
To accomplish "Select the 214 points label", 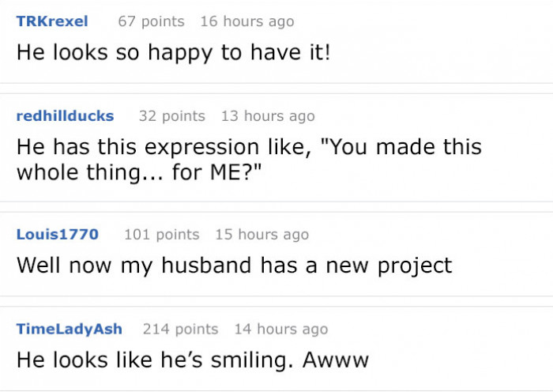I will pos(180,329).
